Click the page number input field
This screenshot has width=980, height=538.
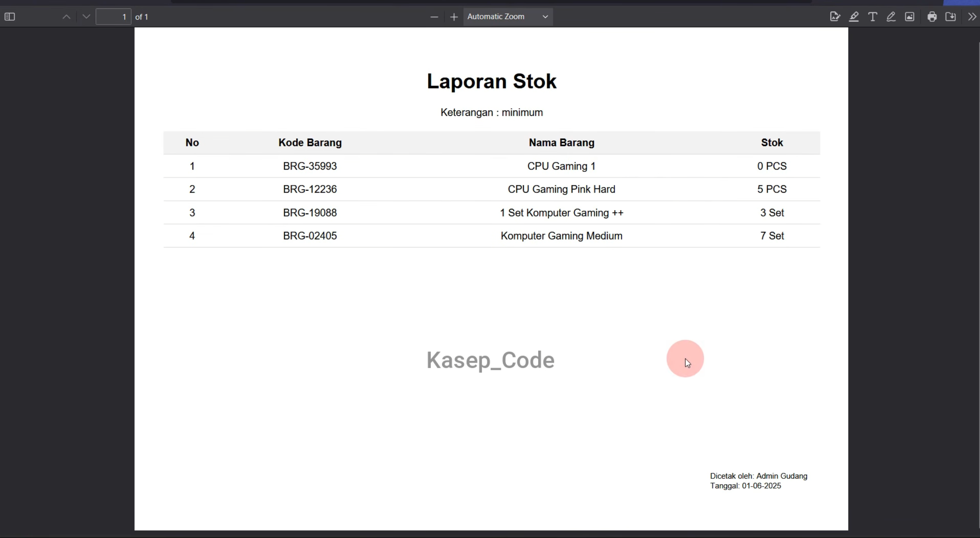pyautogui.click(x=113, y=17)
